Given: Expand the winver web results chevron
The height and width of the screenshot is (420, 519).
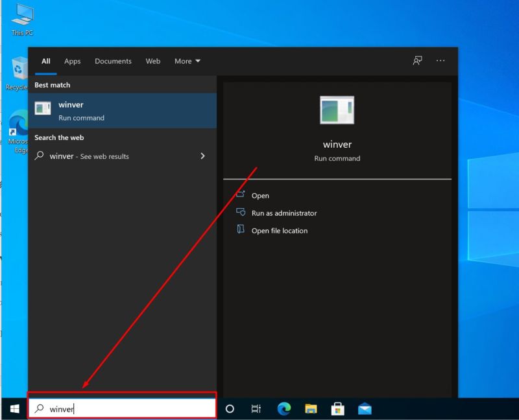Looking at the screenshot, I should 202,156.
